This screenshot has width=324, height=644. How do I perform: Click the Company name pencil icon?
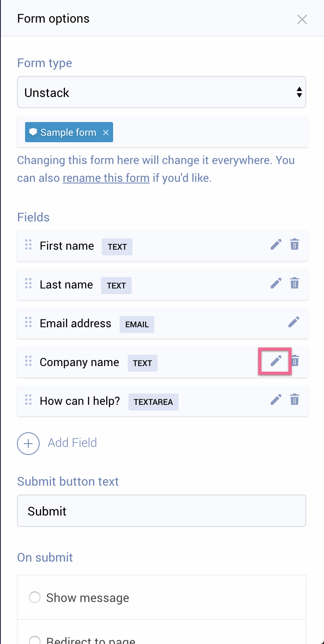tap(276, 361)
